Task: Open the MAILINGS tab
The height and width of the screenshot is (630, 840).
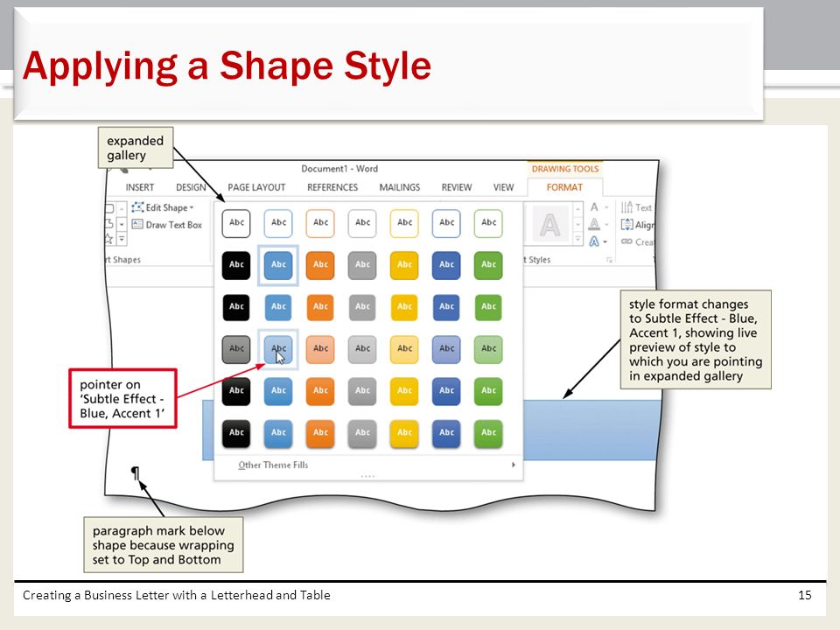Action: [400, 187]
